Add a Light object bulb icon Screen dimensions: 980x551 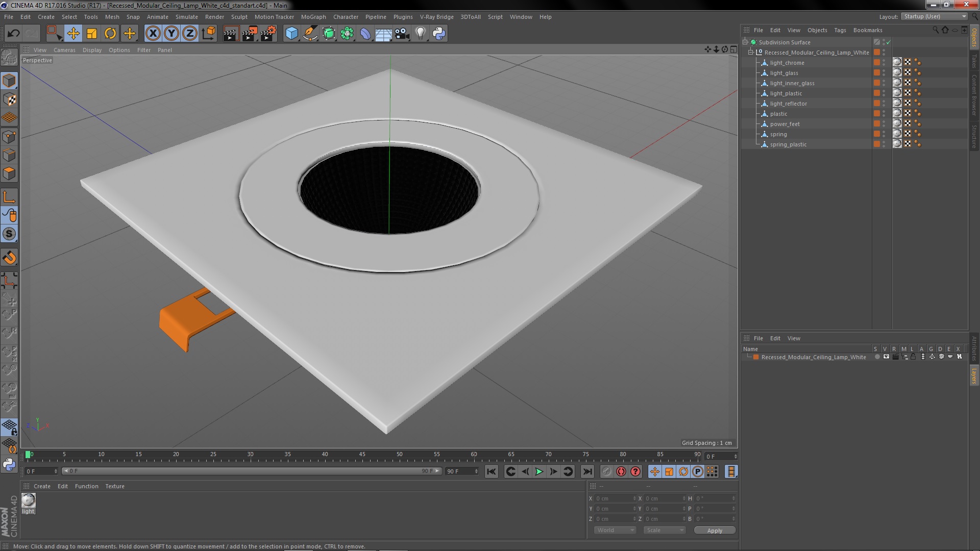[x=420, y=34]
